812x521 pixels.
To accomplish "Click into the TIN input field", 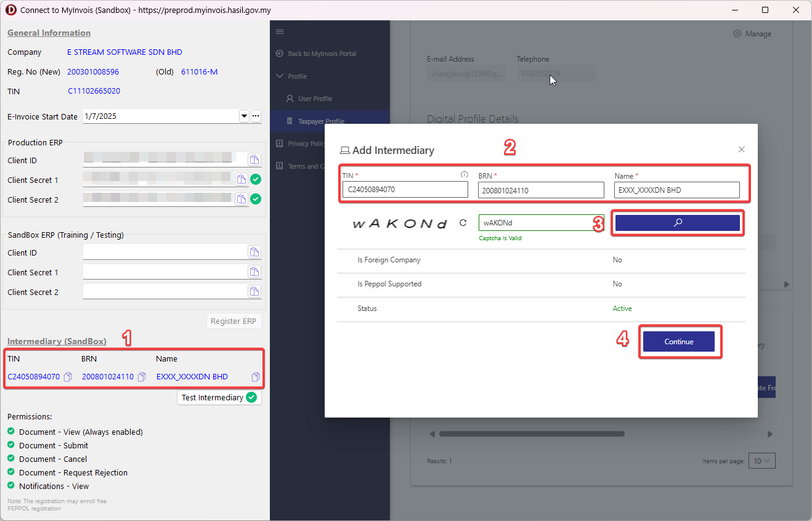I will [x=405, y=190].
